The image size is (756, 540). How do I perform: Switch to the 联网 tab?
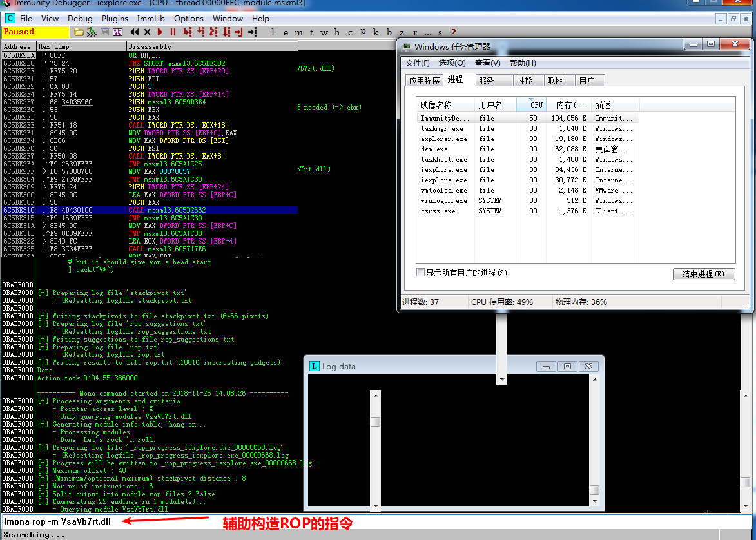click(x=559, y=81)
